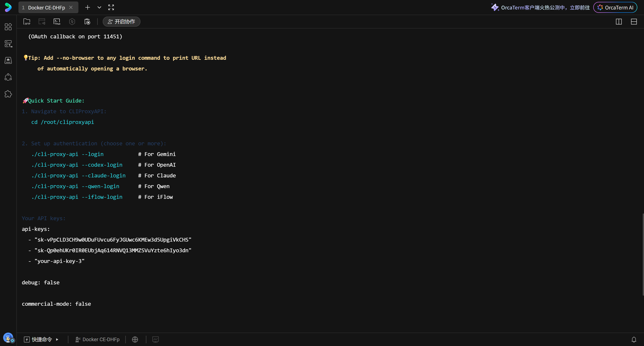Click the session recording clipboard icon
Image resolution: width=644 pixels, height=346 pixels.
pyautogui.click(x=87, y=22)
